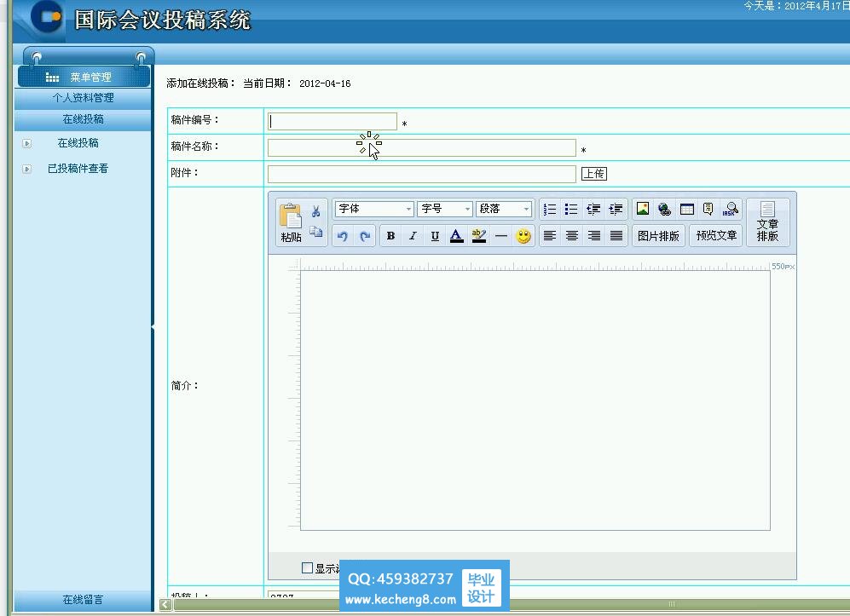Toggle the 显示 checkbox below editor
The width and height of the screenshot is (850, 616).
pyautogui.click(x=308, y=567)
